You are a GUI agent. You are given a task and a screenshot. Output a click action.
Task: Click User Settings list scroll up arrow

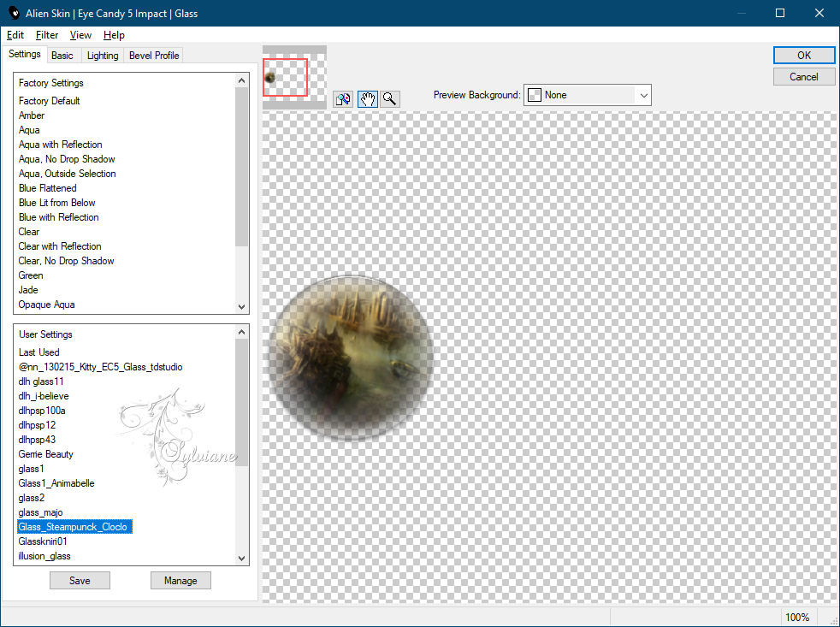pyautogui.click(x=241, y=332)
